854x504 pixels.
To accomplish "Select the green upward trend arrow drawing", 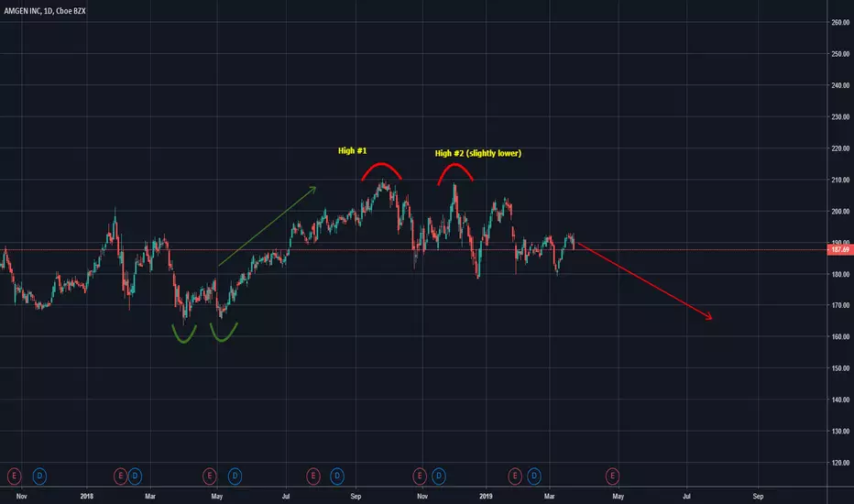I will tap(268, 226).
